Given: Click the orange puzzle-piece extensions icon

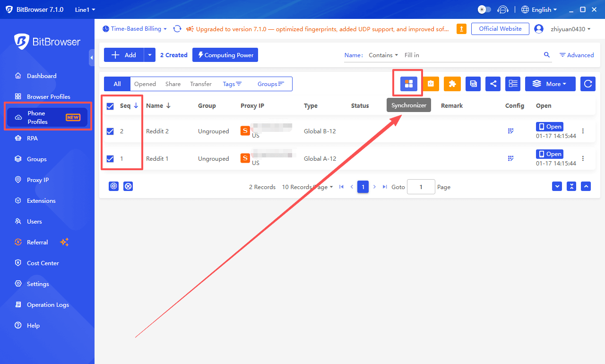Looking at the screenshot, I should [452, 84].
